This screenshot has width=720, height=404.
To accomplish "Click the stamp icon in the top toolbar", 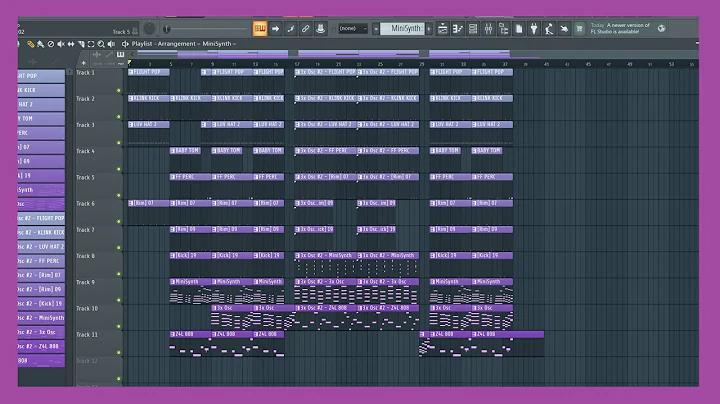I will 321,28.
